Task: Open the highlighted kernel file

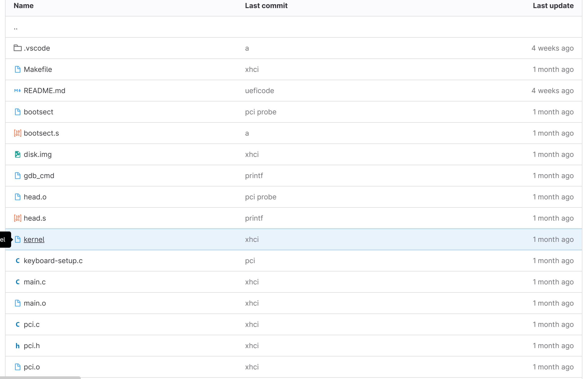Action: 34,239
